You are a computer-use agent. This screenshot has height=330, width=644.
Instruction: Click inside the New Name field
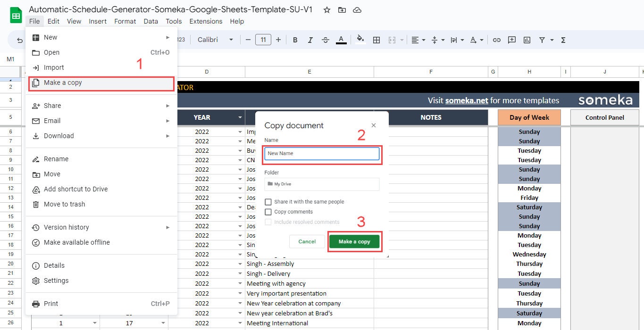click(322, 153)
